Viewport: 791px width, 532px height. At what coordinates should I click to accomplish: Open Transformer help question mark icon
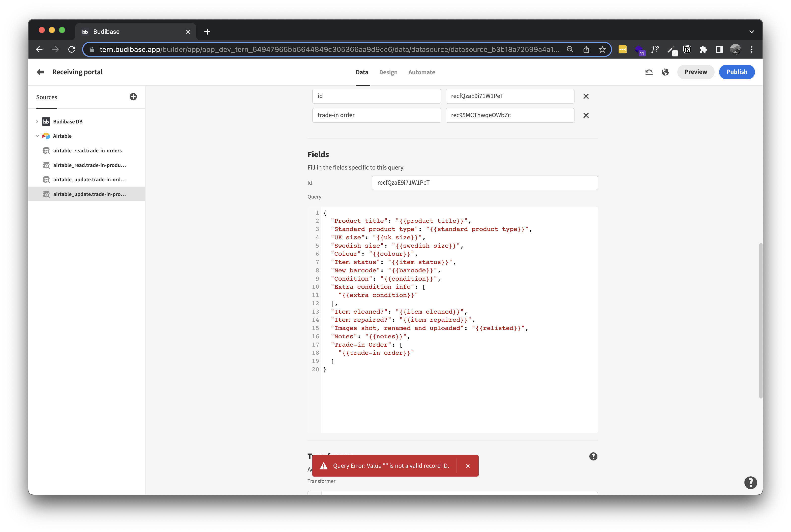point(593,456)
